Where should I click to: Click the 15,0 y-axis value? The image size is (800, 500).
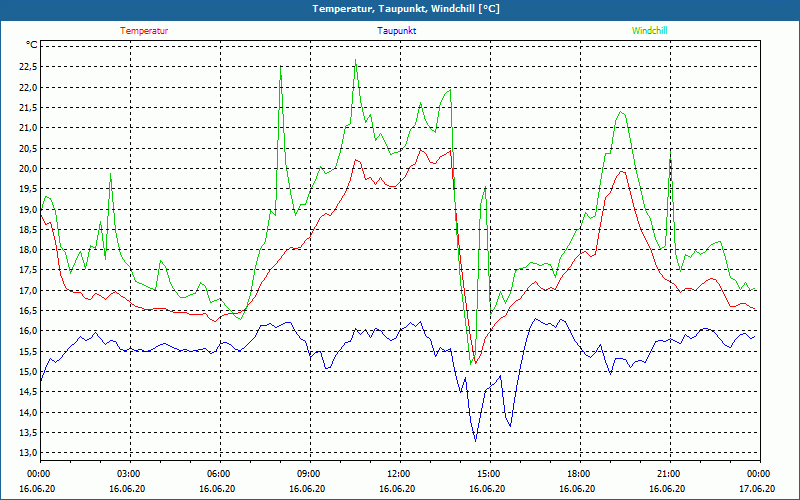(x=29, y=372)
